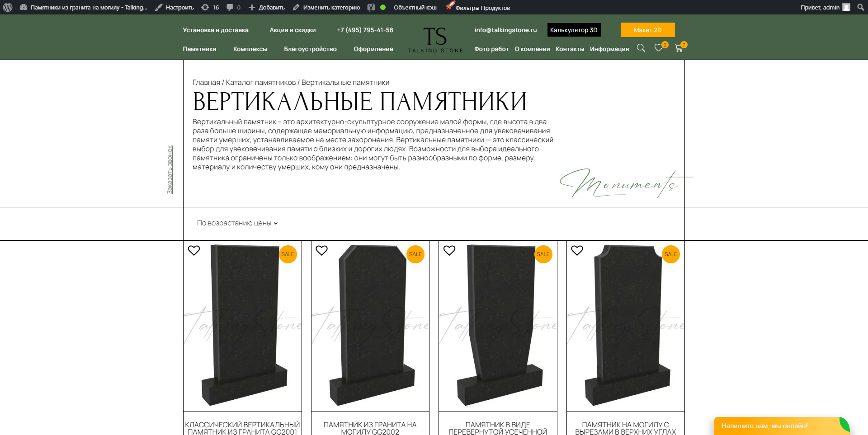Call the +7 (495) 795-41-58 number
Viewport: 868px width, 435px height.
pyautogui.click(x=365, y=30)
